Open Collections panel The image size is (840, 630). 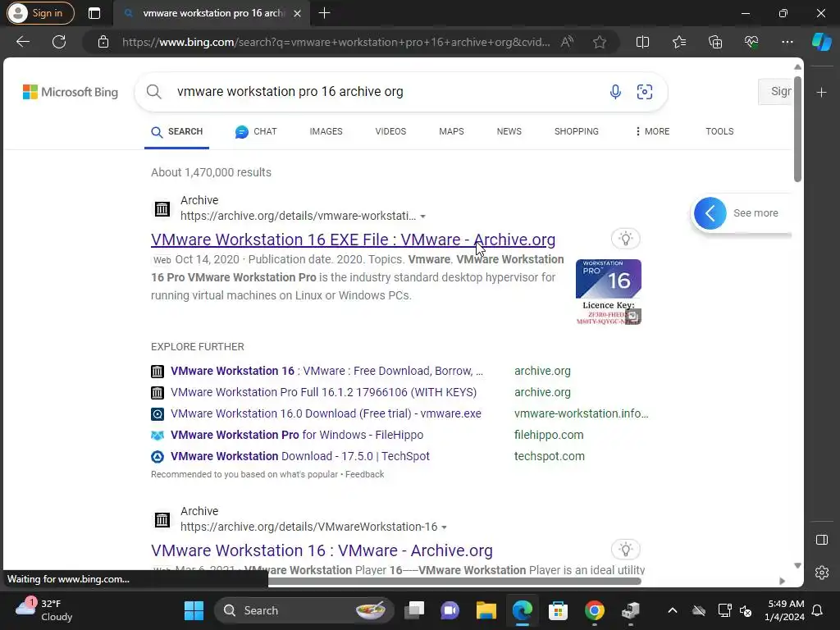(x=715, y=42)
